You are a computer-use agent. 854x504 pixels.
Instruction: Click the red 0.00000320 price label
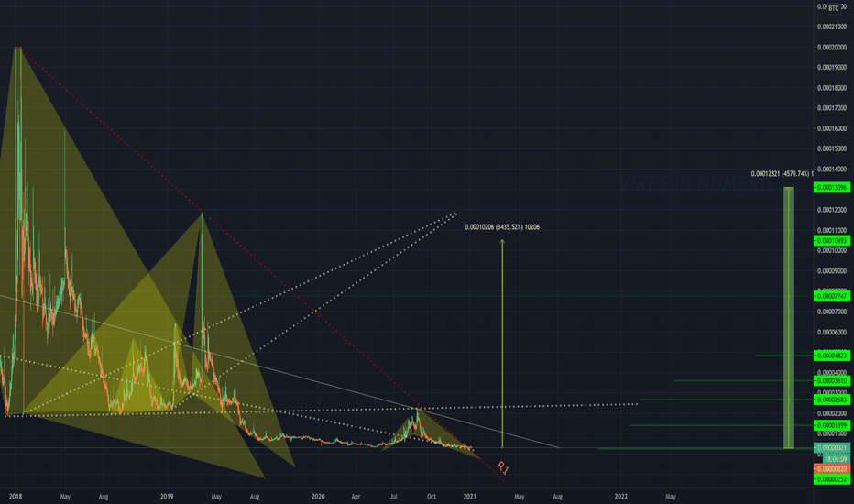coord(832,468)
